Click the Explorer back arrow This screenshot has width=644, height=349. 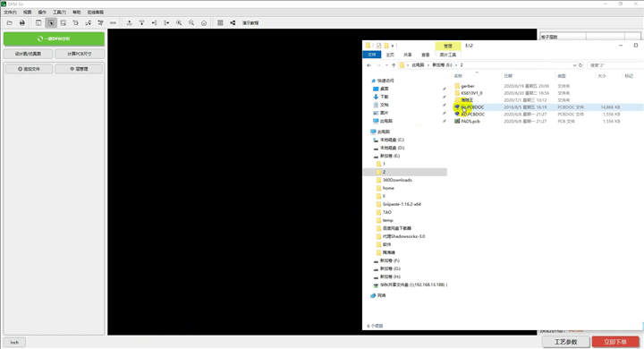(x=369, y=65)
